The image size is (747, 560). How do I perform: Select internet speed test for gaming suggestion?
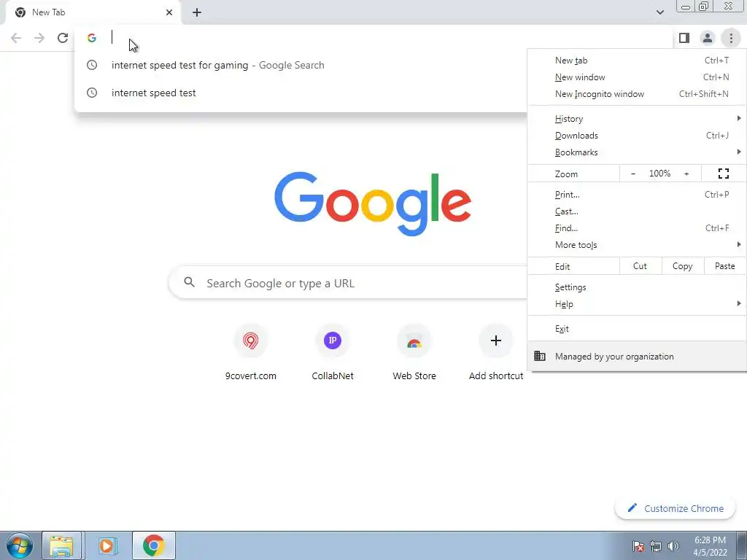(301, 65)
